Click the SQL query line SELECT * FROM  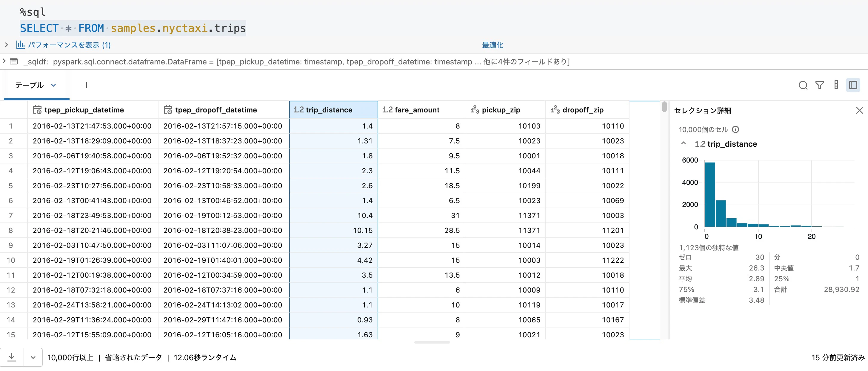click(133, 28)
